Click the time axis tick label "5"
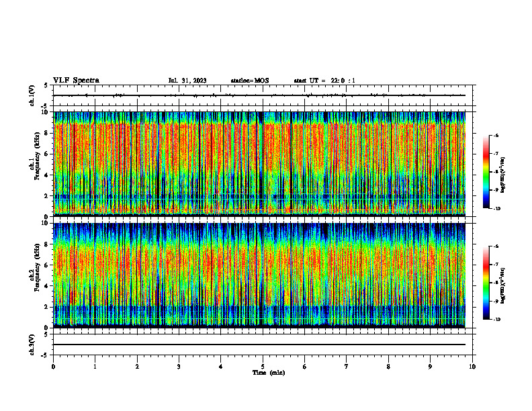This screenshot has width=532, height=411. pos(263,367)
